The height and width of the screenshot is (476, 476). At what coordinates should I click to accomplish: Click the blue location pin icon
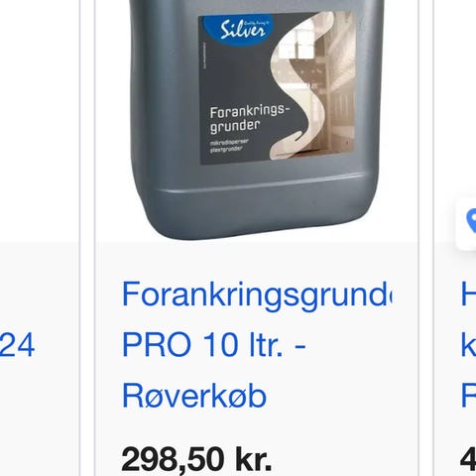pyautogui.click(x=471, y=221)
